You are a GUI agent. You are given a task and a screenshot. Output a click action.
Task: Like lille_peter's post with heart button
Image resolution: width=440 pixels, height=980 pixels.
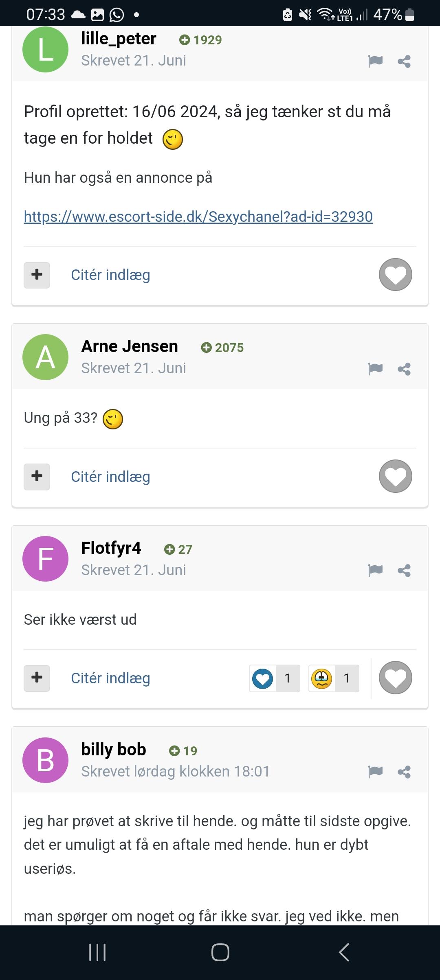tap(396, 275)
